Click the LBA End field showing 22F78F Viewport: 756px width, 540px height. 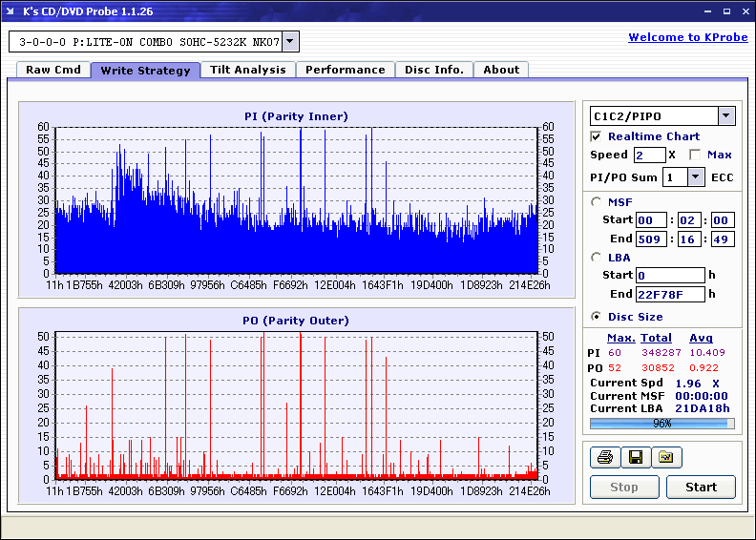[670, 294]
